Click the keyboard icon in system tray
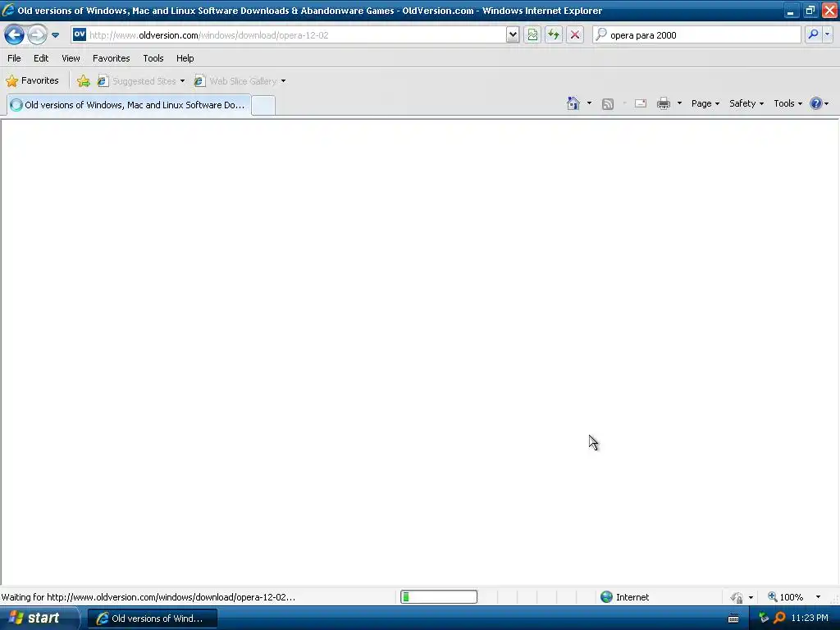The width and height of the screenshot is (840, 630). [x=733, y=619]
